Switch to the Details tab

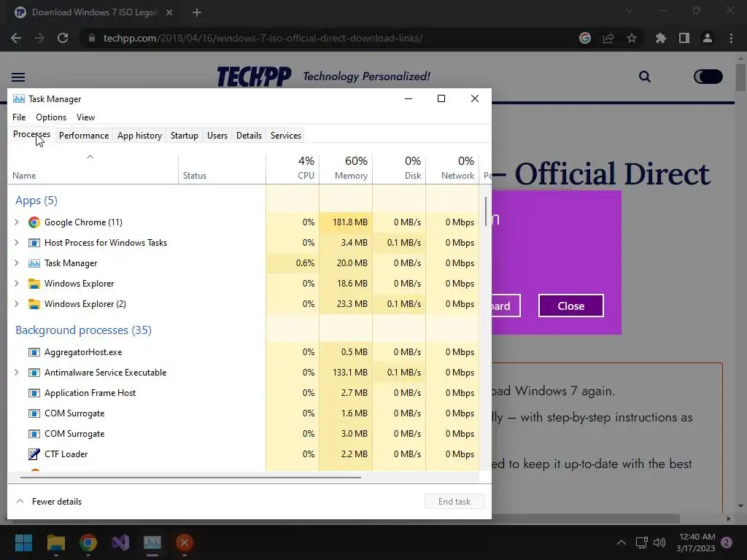(x=249, y=136)
